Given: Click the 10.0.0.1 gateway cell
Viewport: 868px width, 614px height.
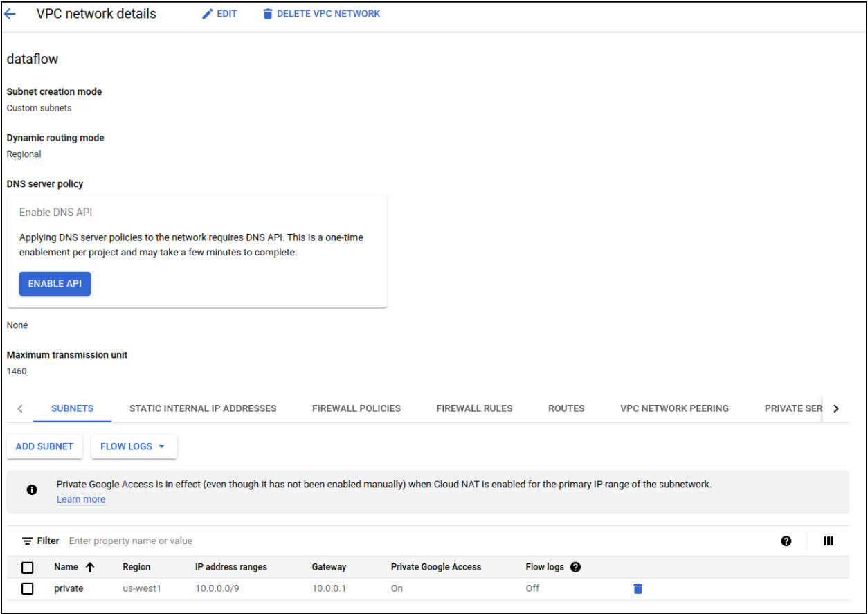Looking at the screenshot, I should (329, 588).
